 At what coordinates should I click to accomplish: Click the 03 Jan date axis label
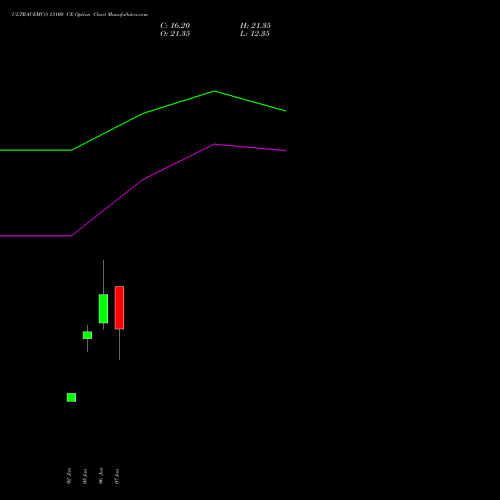[x=85, y=476]
